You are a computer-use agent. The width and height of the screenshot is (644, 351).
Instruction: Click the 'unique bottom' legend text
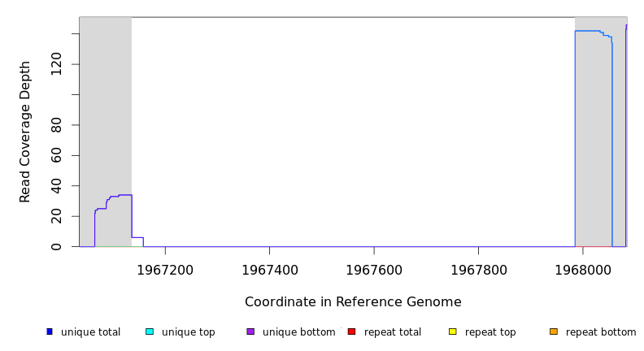click(x=298, y=332)
